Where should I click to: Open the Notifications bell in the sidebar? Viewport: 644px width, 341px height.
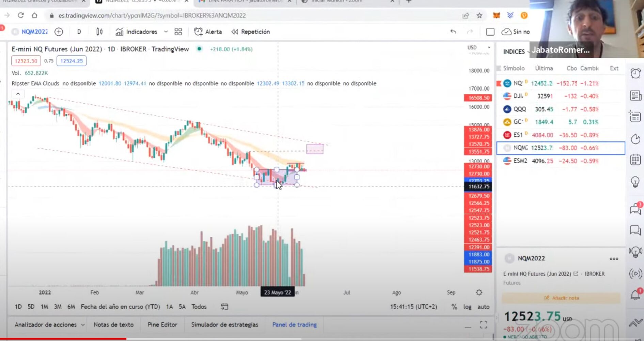tap(635, 295)
